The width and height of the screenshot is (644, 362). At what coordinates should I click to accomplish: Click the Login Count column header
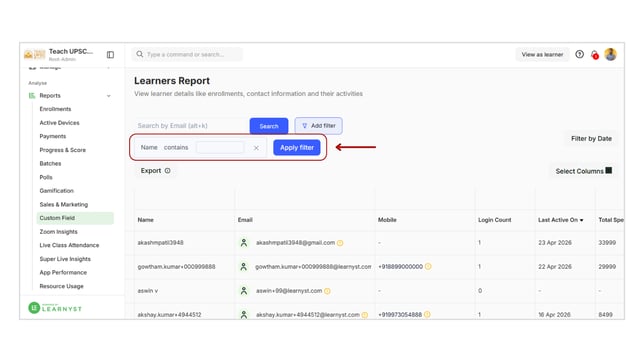[494, 220]
